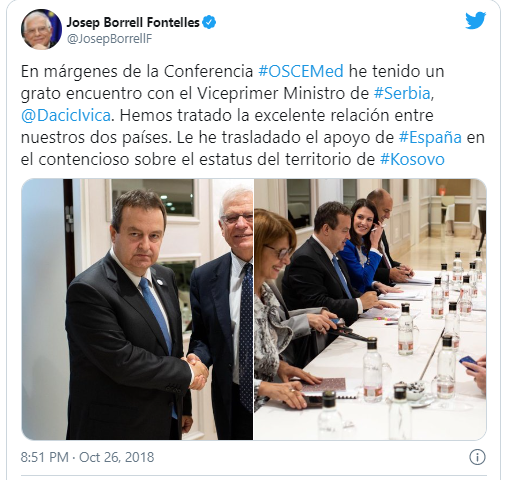The width and height of the screenshot is (510, 480).
Task: Click the tweet body text
Action: click(x=253, y=115)
